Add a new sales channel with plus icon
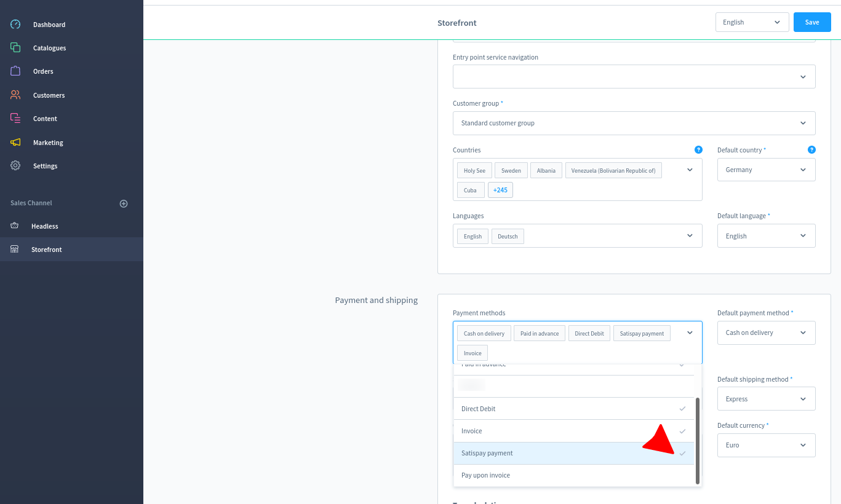841x504 pixels. pos(124,203)
